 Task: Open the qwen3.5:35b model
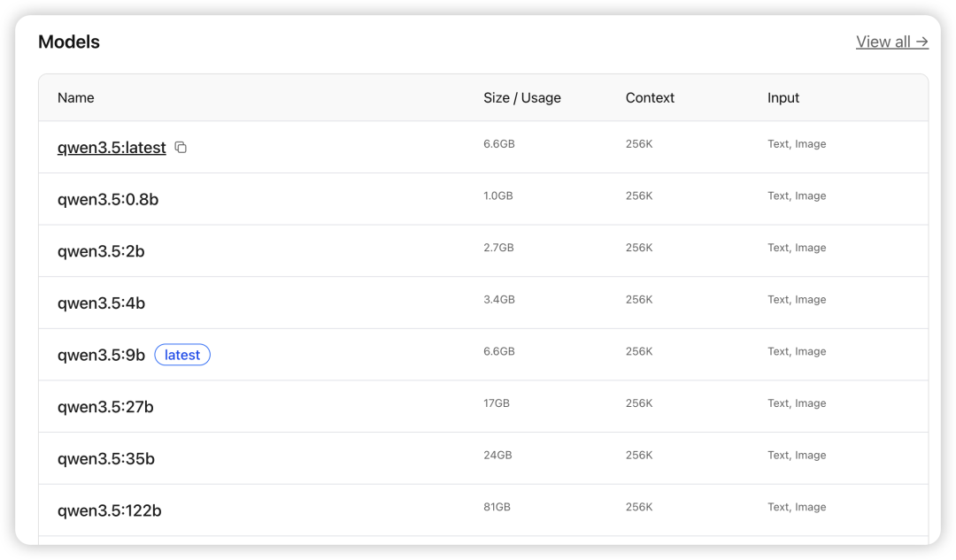pos(106,458)
